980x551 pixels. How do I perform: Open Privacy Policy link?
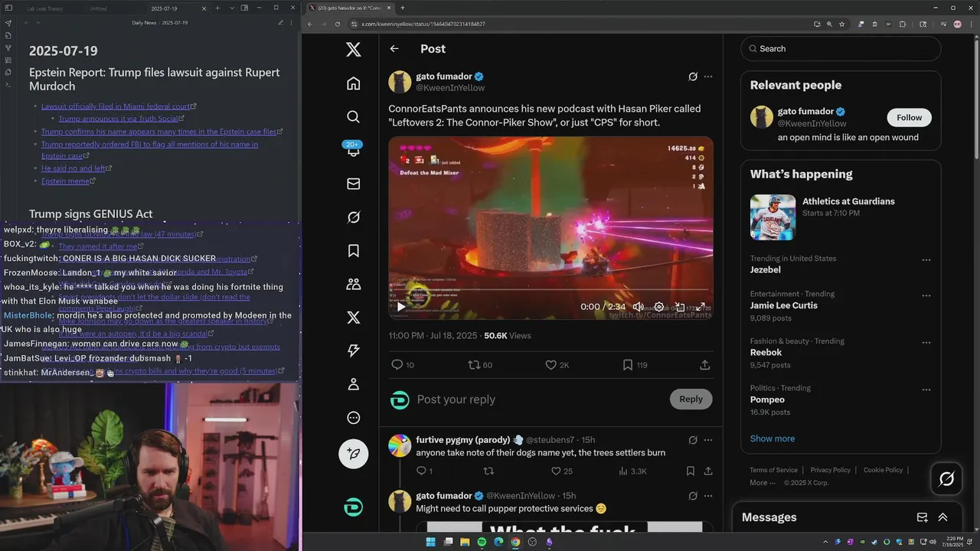tap(831, 470)
